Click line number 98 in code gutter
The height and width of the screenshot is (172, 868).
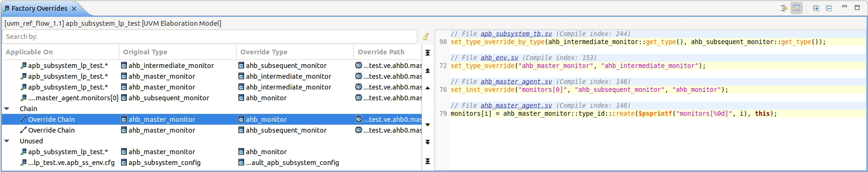[443, 42]
